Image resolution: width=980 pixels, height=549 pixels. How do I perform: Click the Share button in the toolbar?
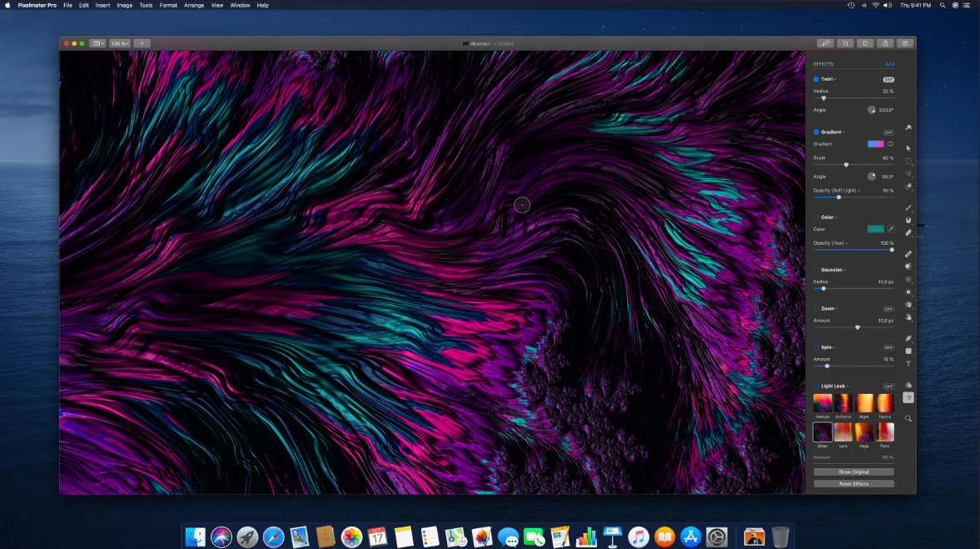885,43
